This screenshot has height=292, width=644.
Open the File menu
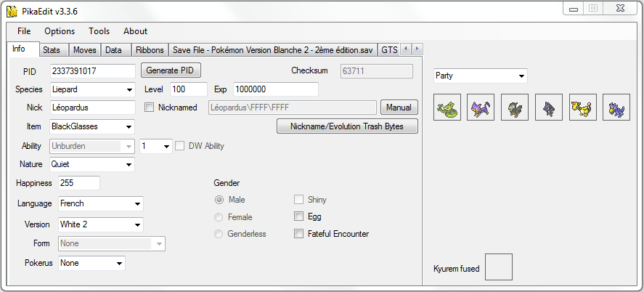click(x=24, y=31)
